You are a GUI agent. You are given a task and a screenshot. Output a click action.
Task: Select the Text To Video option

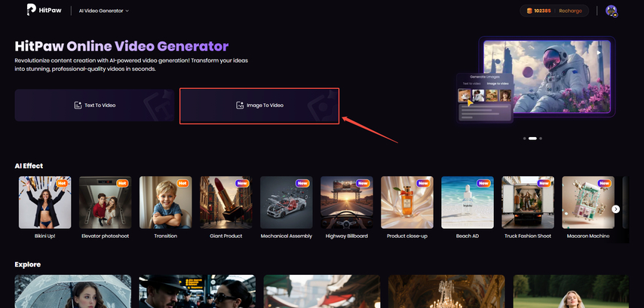pyautogui.click(x=94, y=105)
